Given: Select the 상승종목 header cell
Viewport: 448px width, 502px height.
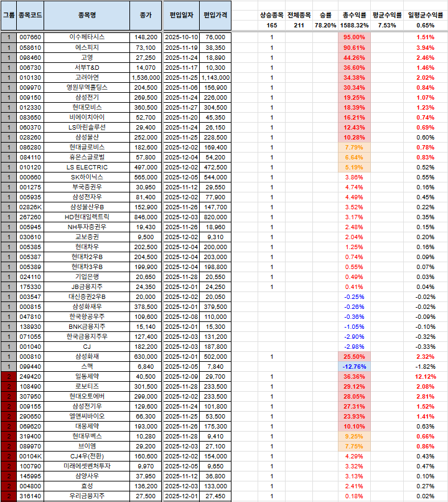Looking at the screenshot, I should (271, 15).
